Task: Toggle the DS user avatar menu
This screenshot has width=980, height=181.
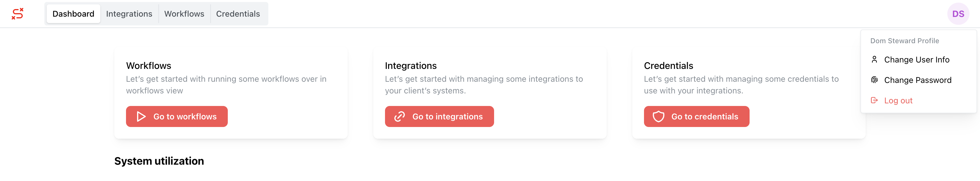Action: point(958,14)
